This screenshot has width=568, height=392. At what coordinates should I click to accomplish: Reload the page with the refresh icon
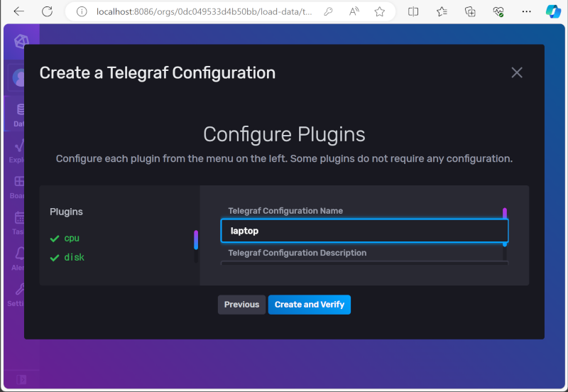coord(47,11)
